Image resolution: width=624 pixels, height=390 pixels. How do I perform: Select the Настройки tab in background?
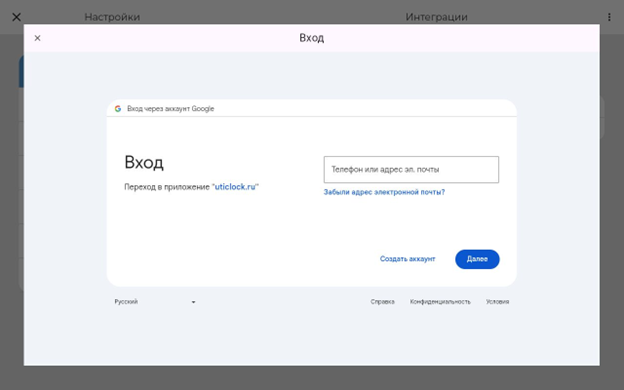(112, 17)
